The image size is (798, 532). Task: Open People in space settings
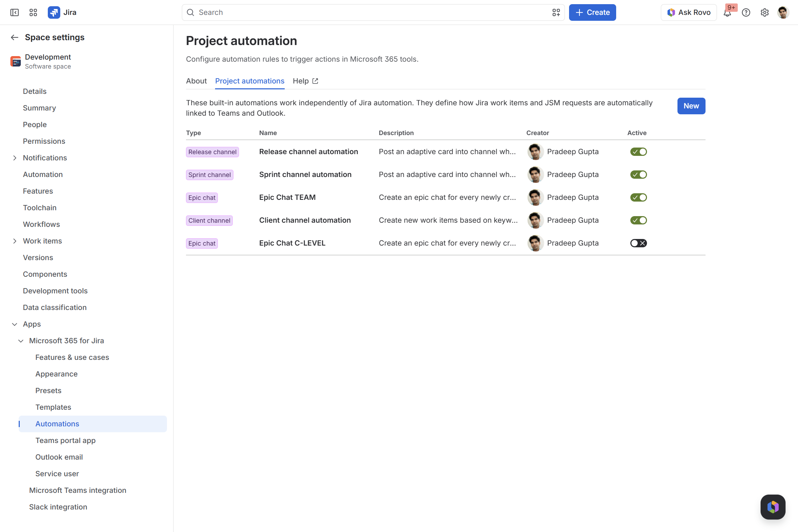(35, 125)
